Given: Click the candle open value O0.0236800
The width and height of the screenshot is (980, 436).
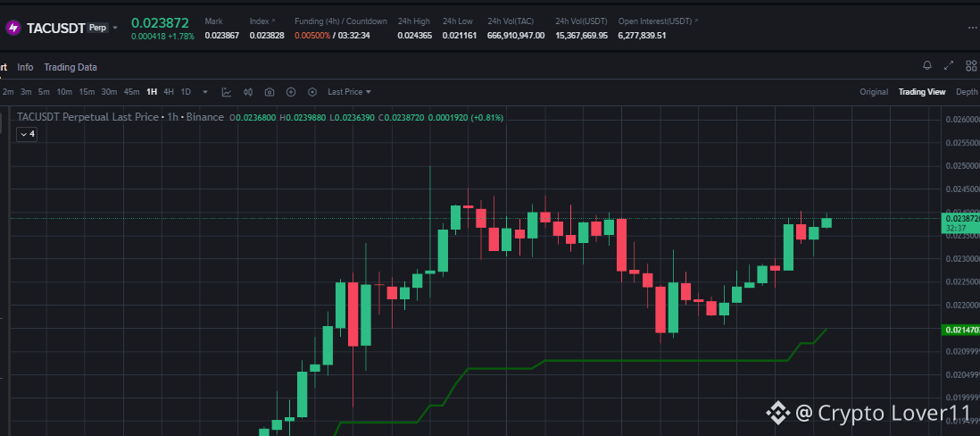Looking at the screenshot, I should click(x=253, y=117).
